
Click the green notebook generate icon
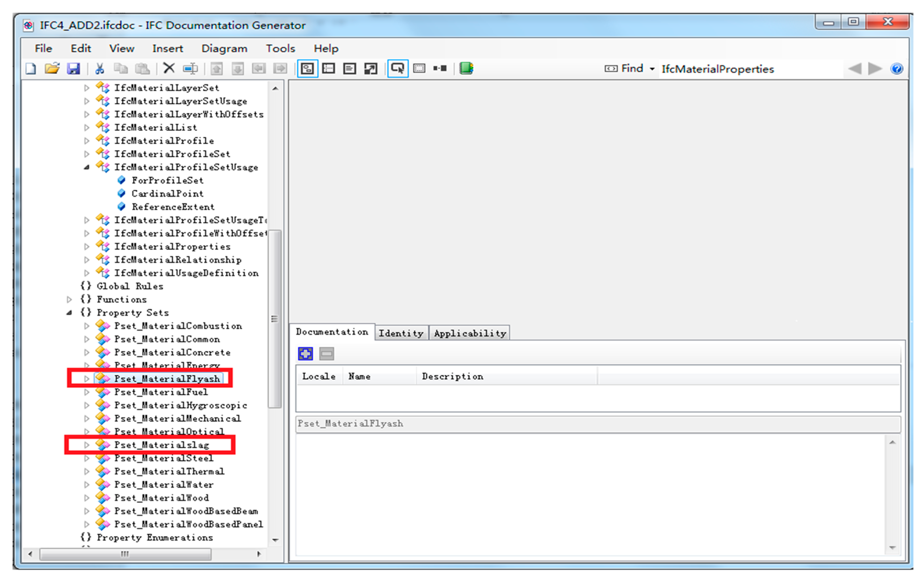tap(466, 69)
